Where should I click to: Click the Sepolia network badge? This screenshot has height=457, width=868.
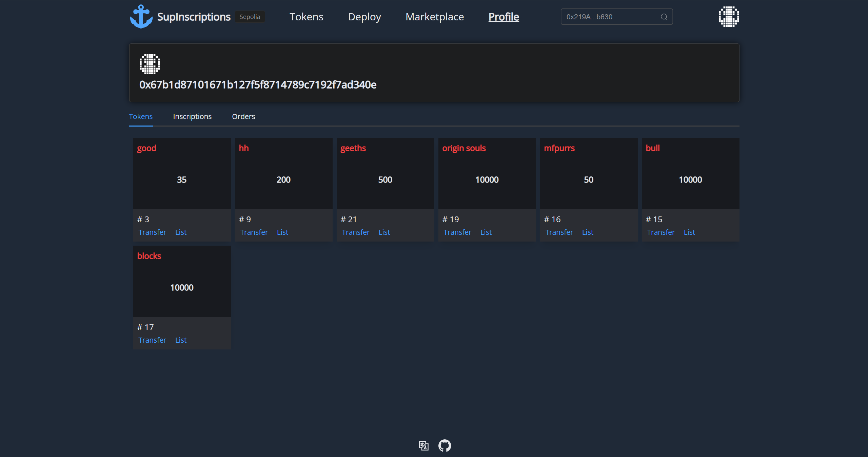250,17
